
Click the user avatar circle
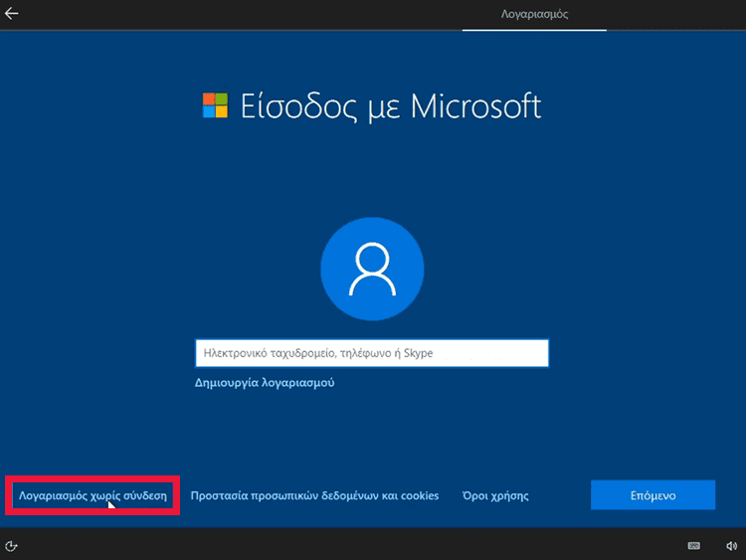pyautogui.click(x=372, y=269)
